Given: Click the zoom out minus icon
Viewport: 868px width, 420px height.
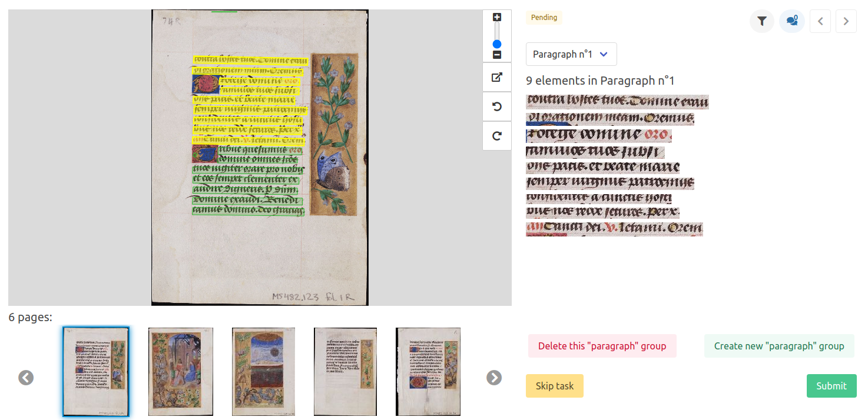Looking at the screenshot, I should point(497,55).
